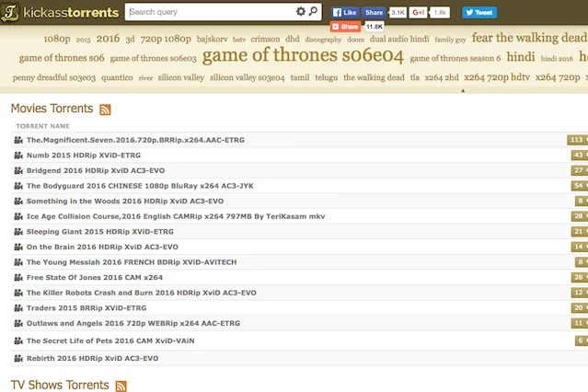The width and height of the screenshot is (588, 392).
Task: Open The Bodyguard 2016 CHINESE 1080p torrent
Action: [140, 186]
